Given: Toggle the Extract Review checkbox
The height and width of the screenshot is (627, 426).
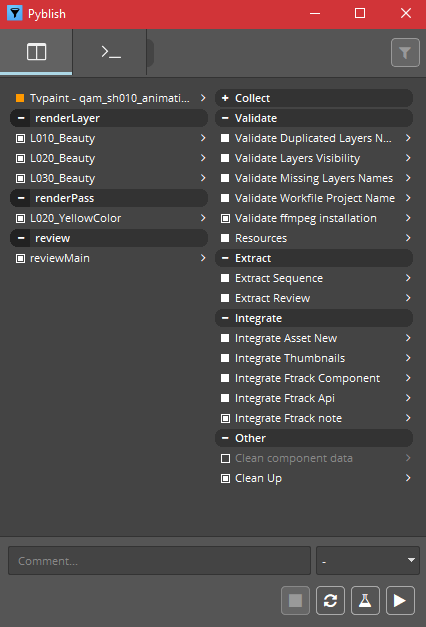Looking at the screenshot, I should (x=225, y=298).
